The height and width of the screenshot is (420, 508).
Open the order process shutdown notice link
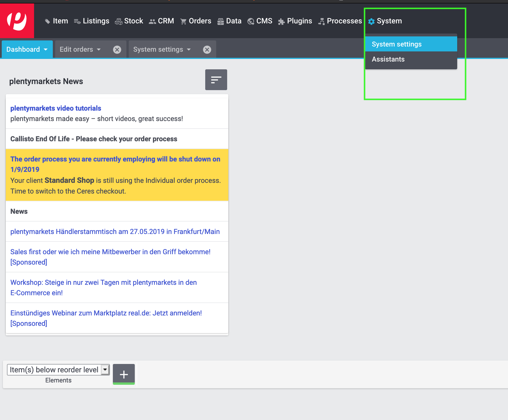pos(115,164)
